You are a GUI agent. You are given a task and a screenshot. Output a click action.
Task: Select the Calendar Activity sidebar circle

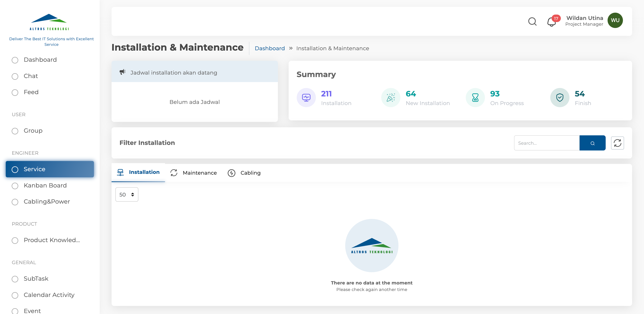click(15, 295)
